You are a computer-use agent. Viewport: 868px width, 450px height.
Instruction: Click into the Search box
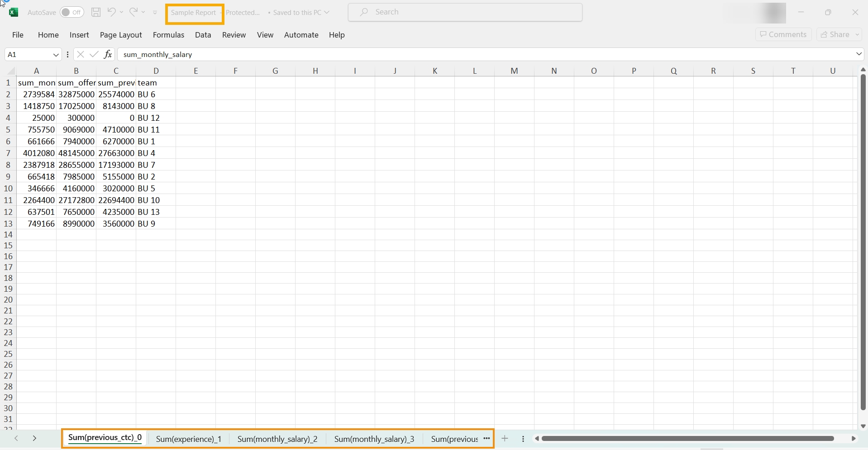(465, 12)
